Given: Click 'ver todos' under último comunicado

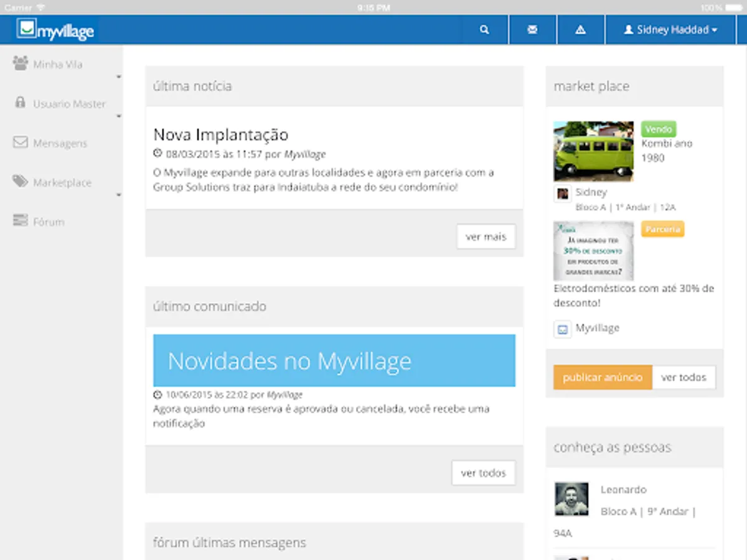Looking at the screenshot, I should [484, 473].
